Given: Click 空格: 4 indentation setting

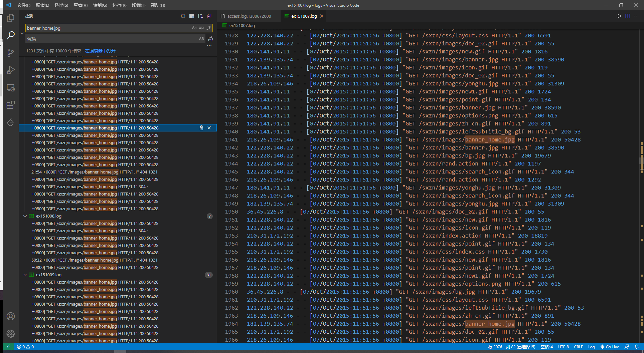Looking at the screenshot, I should click(547, 347).
